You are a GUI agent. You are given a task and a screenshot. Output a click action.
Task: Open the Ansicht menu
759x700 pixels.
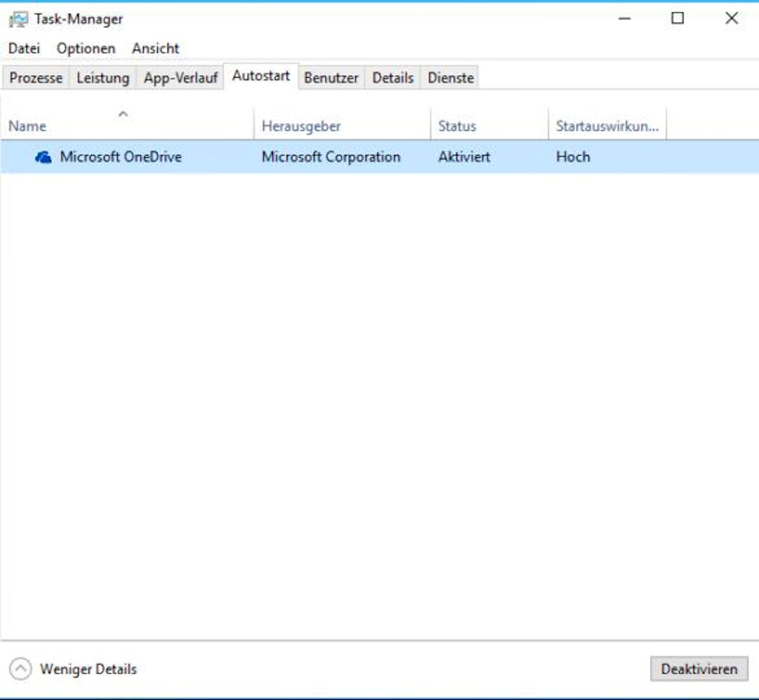pos(156,48)
